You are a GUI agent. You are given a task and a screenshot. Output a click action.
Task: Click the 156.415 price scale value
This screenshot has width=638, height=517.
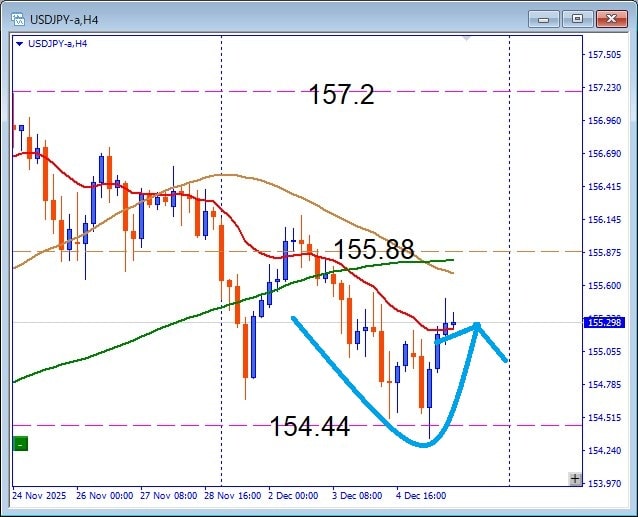pos(605,186)
